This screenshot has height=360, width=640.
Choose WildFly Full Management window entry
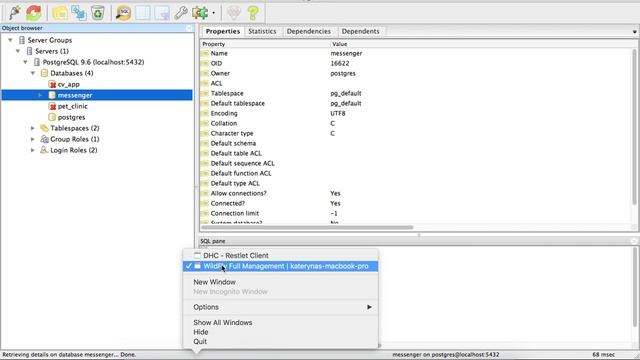280,266
